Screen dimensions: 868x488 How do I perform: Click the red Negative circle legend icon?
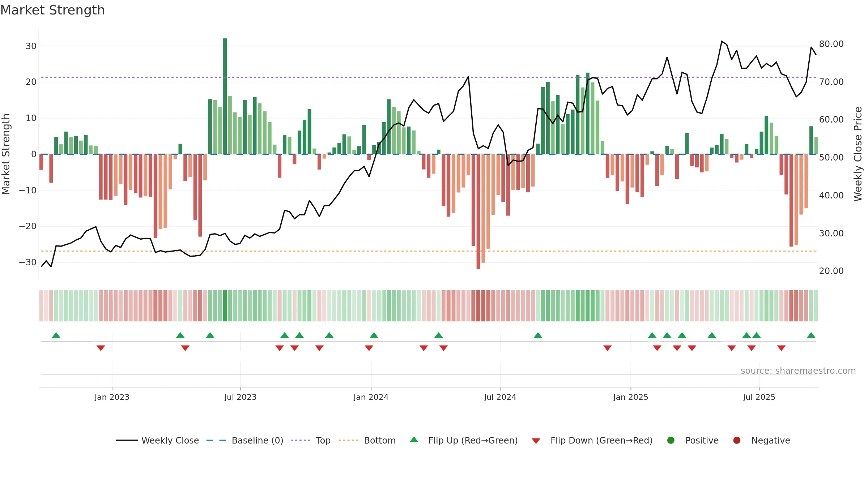click(x=737, y=440)
